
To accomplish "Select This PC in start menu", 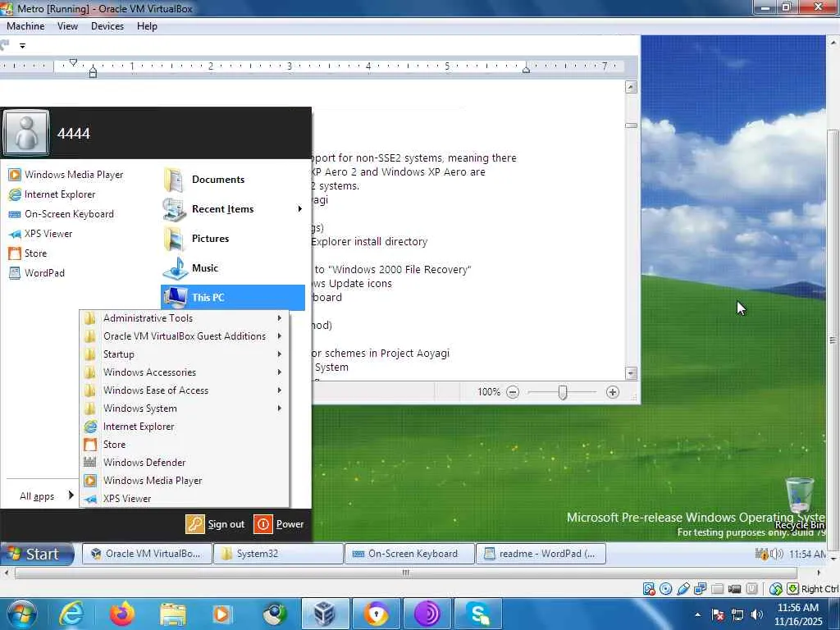I will pyautogui.click(x=232, y=297).
